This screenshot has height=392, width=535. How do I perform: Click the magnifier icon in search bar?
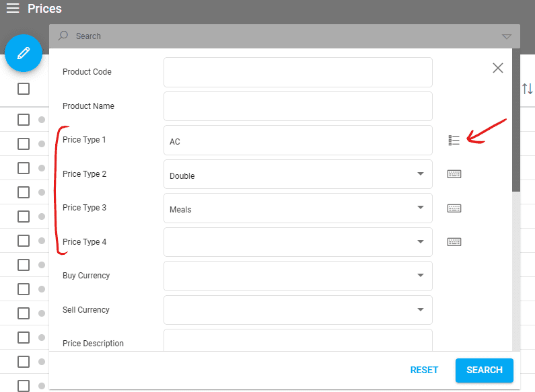tap(63, 36)
